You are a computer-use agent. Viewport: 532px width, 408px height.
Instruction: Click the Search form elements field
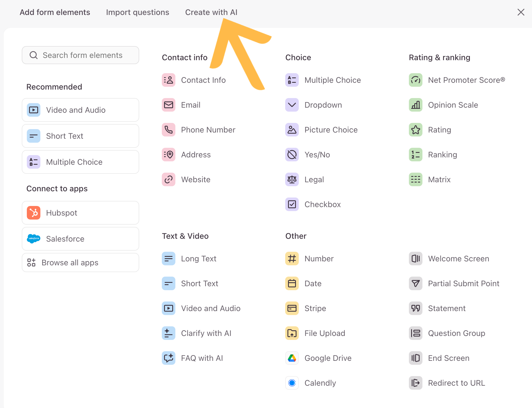tap(80, 55)
